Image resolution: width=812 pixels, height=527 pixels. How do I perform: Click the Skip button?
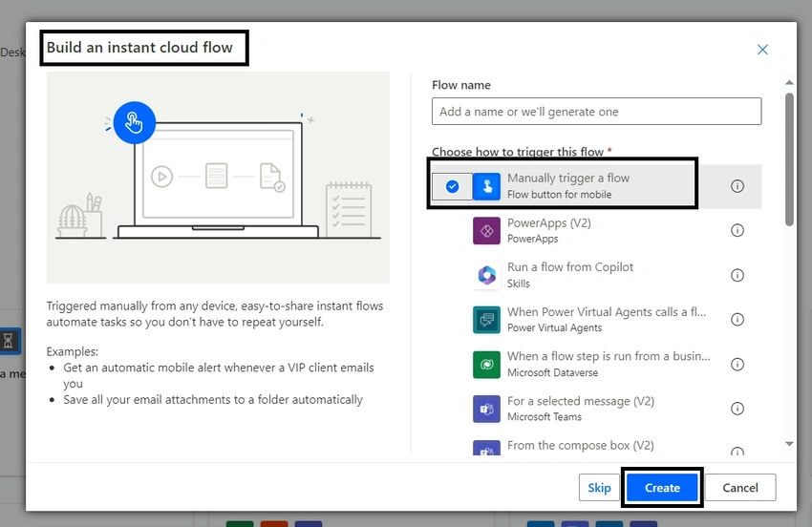pyautogui.click(x=599, y=488)
